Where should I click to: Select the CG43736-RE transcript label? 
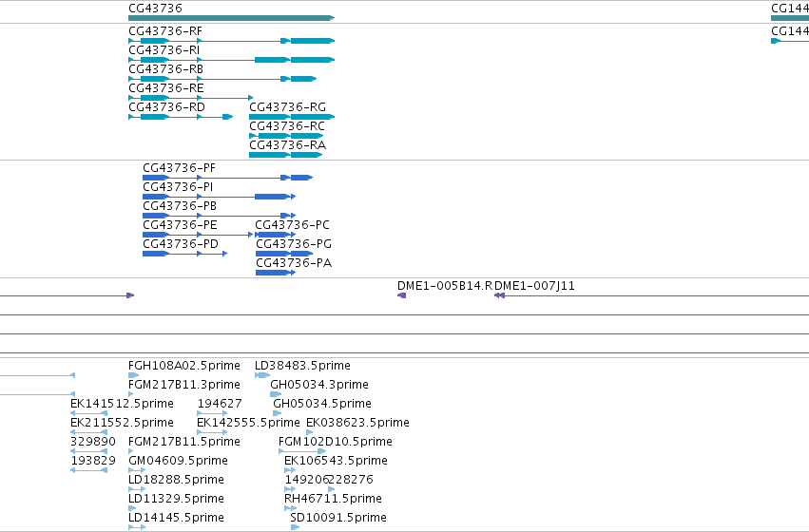point(166,88)
